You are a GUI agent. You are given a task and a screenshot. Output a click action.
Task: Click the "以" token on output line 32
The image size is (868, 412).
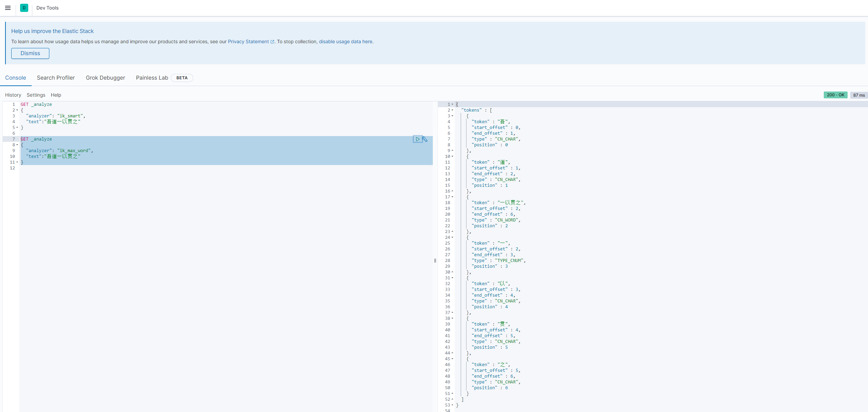click(x=503, y=284)
